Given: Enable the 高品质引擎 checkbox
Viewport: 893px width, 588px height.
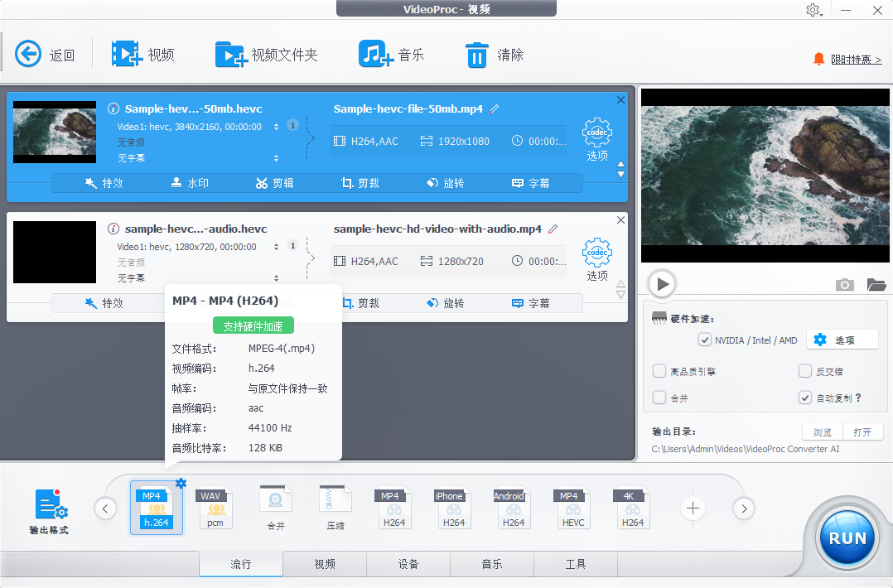Looking at the screenshot, I should click(659, 371).
